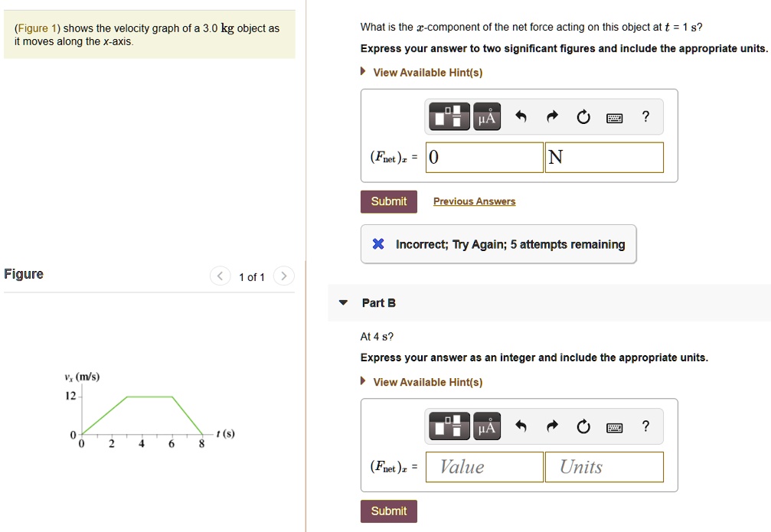Redo the entry in Part A answer box
Screen dimensions: 771x532
[552, 116]
